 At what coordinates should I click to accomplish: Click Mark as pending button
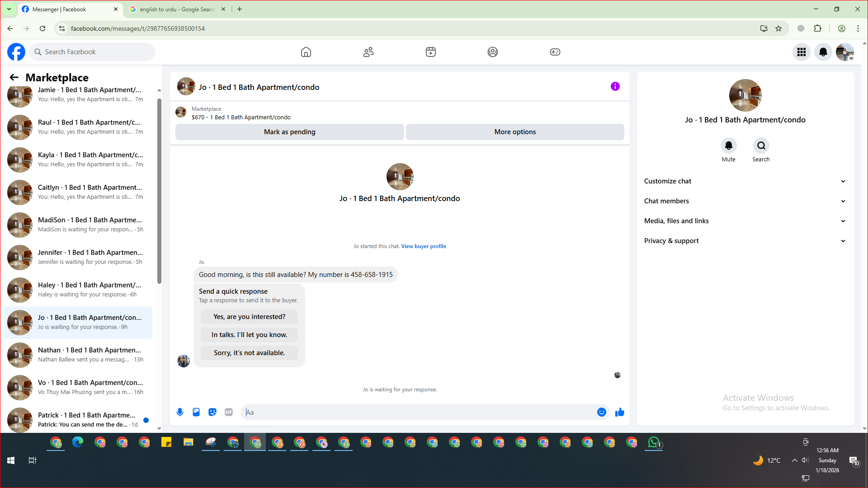pos(289,132)
